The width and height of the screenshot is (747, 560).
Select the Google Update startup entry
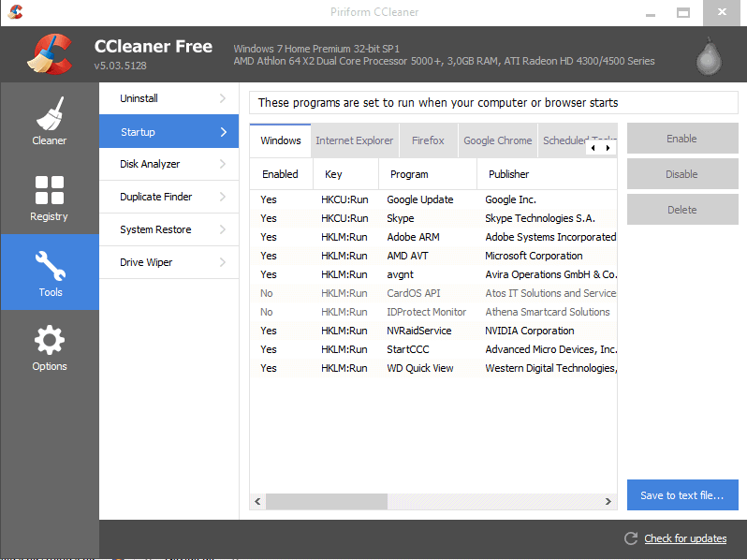pos(433,199)
